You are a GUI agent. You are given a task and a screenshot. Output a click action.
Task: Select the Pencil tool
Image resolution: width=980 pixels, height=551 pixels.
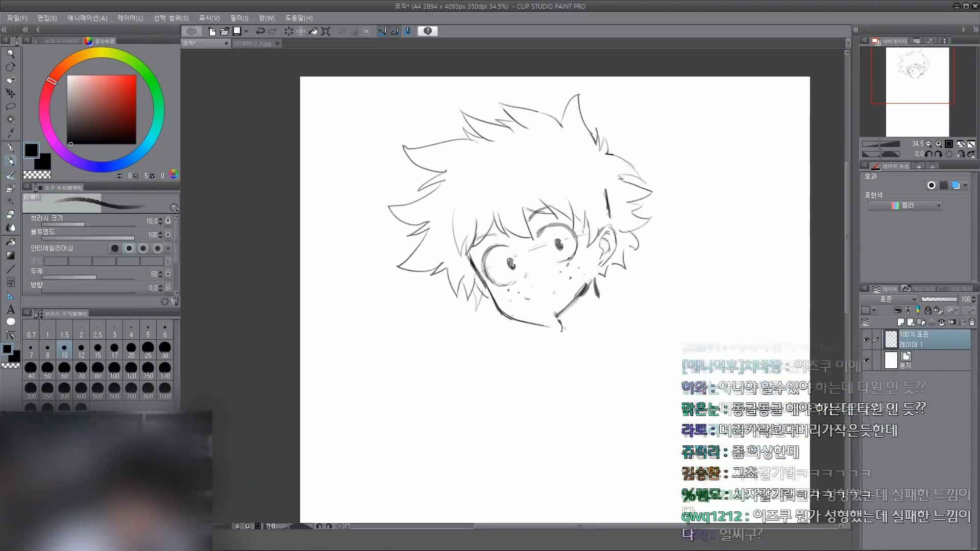(x=10, y=161)
